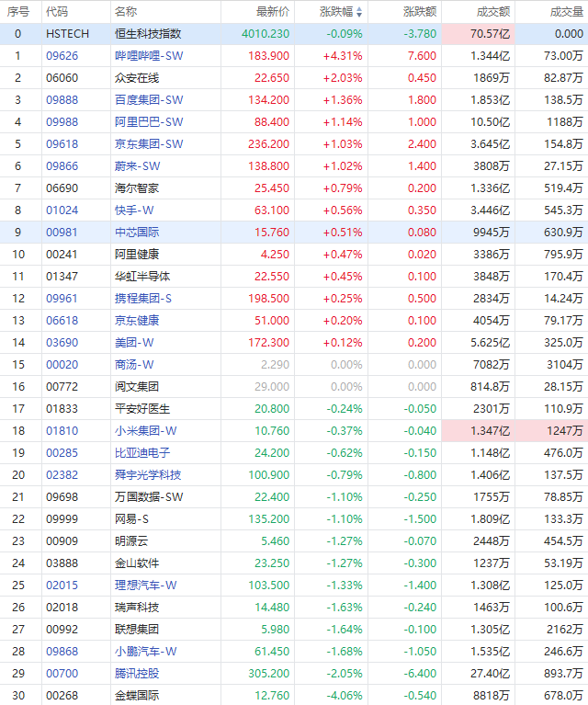Click stock code 03690
The image size is (588, 705).
pyautogui.click(x=62, y=342)
